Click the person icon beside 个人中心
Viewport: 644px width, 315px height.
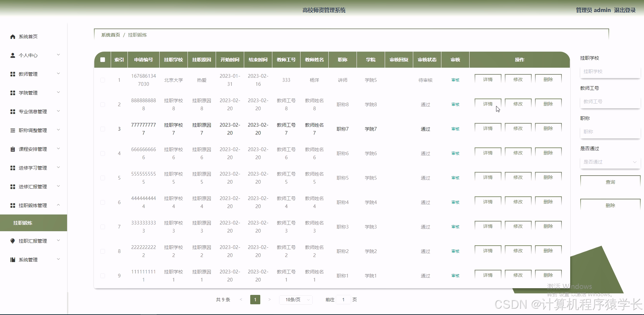click(13, 55)
